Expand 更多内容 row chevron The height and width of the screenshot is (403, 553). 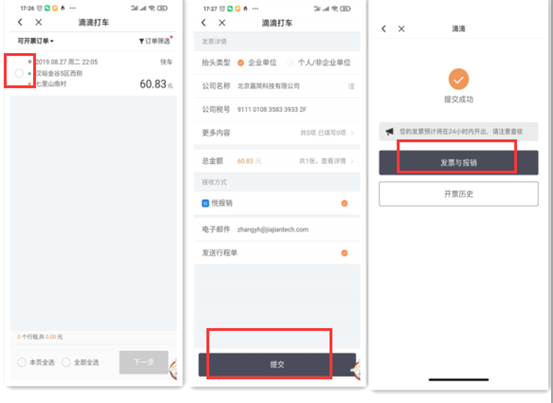tap(352, 133)
